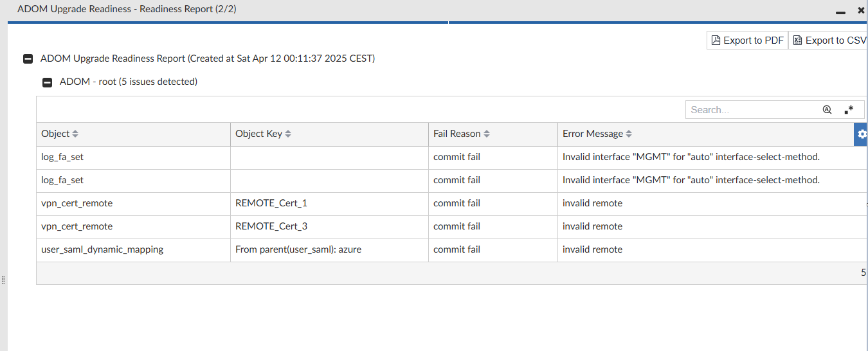Focus the Search input field
868x351 pixels.
coord(751,110)
